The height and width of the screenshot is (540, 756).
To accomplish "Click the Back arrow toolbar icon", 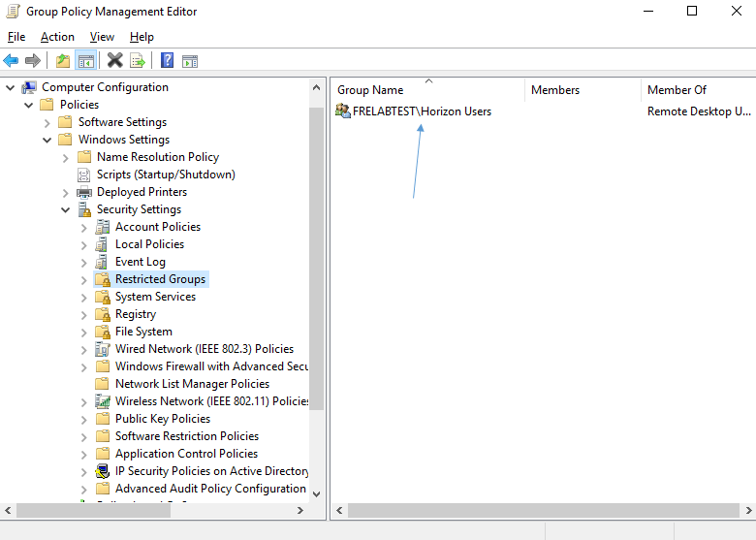I will tap(12, 61).
